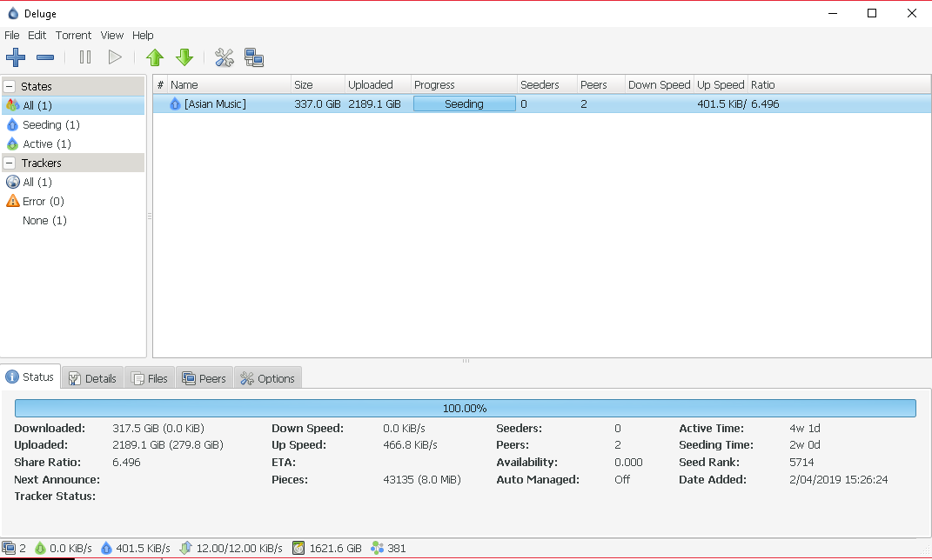Sort torrents by the Name column header
Image resolution: width=932 pixels, height=560 pixels.
click(229, 85)
